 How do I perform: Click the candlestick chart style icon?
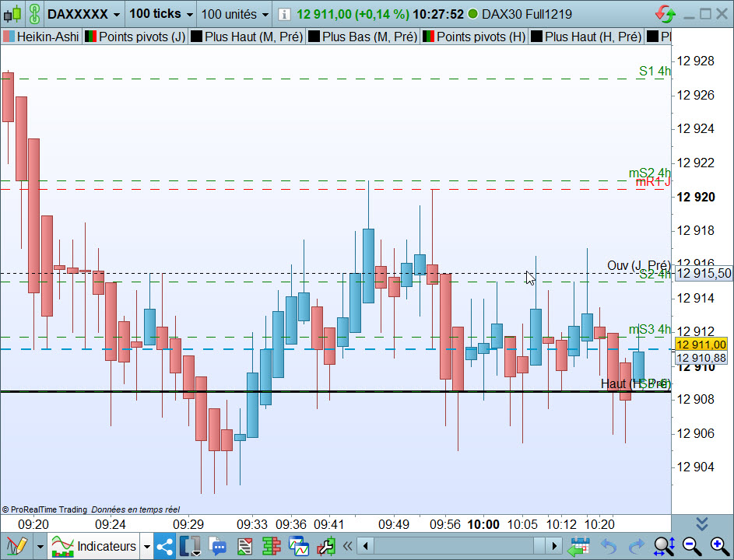[12, 14]
